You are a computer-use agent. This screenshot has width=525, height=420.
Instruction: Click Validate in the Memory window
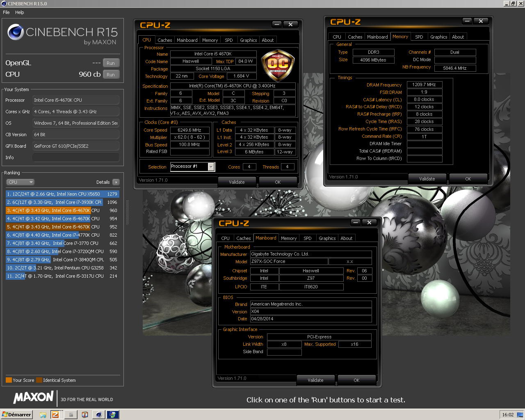(427, 179)
